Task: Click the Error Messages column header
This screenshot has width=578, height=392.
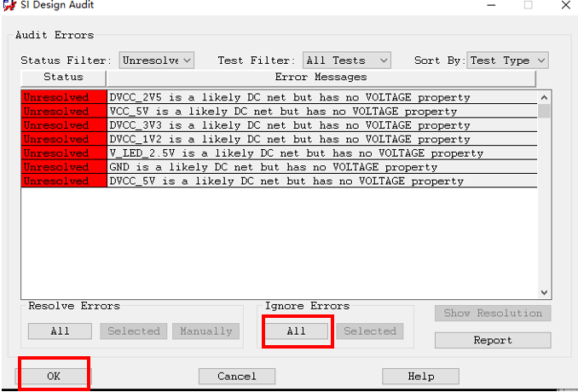Action: click(x=321, y=78)
